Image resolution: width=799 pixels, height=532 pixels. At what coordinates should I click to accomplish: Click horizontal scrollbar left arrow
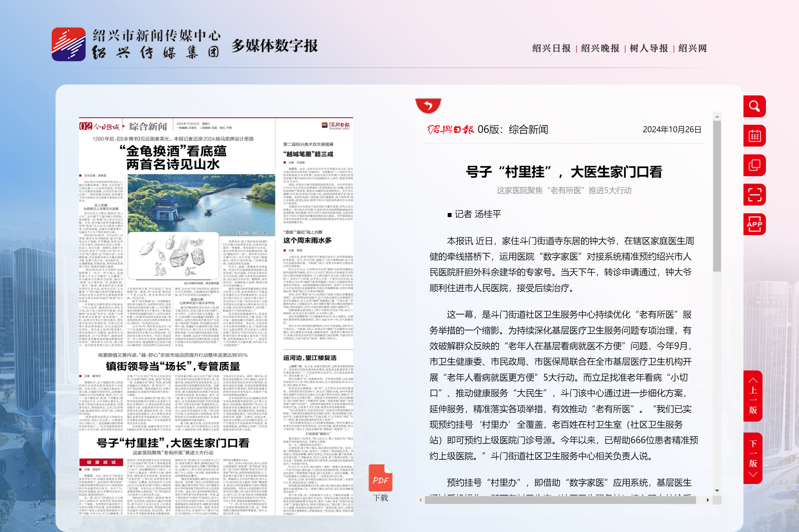click(421, 500)
